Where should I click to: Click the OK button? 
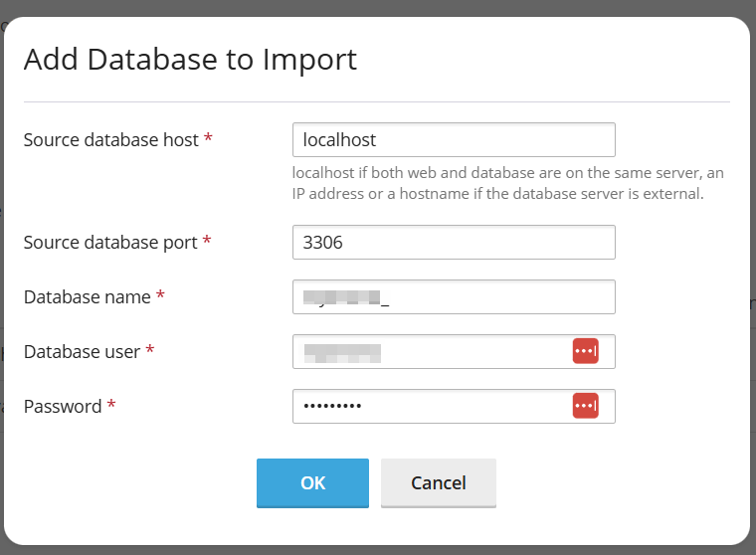(x=312, y=482)
